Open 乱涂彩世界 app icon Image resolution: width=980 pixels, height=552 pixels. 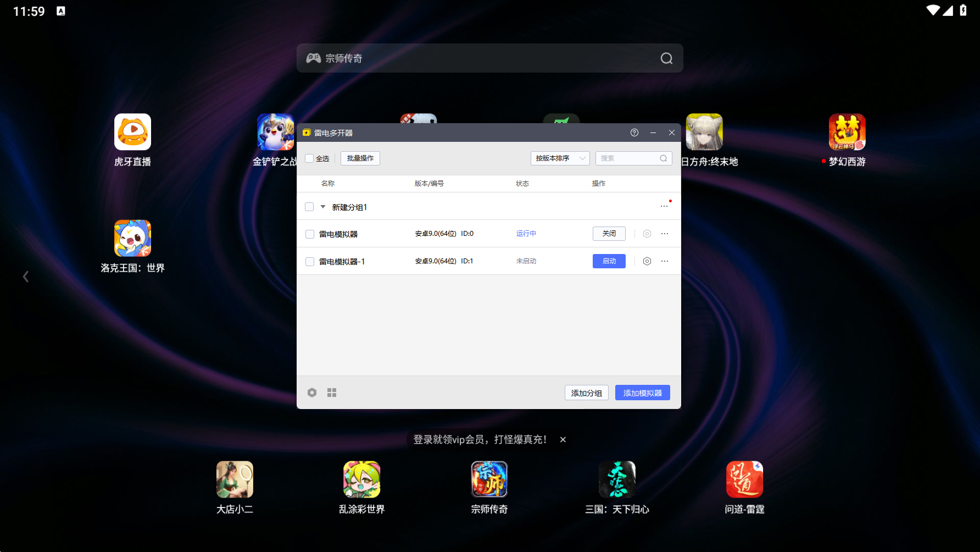click(362, 479)
